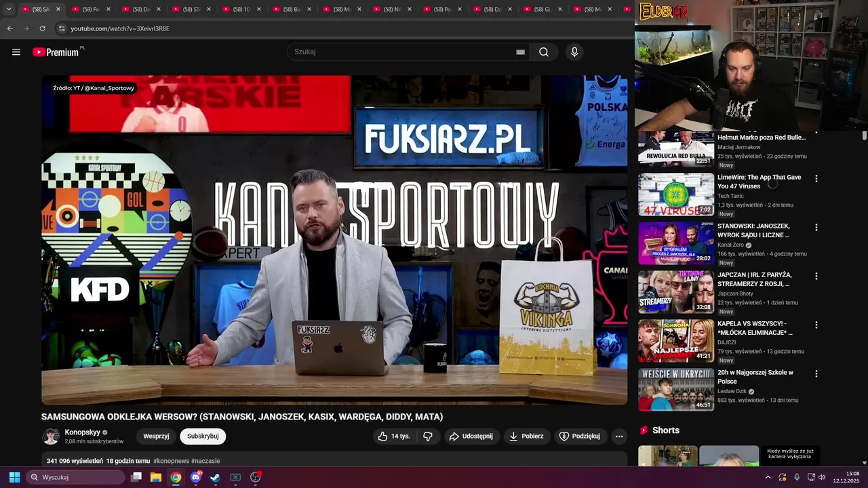The image size is (868, 488).
Task: Open options menu for 20h w Najgorszej Szkole
Action: click(x=816, y=373)
